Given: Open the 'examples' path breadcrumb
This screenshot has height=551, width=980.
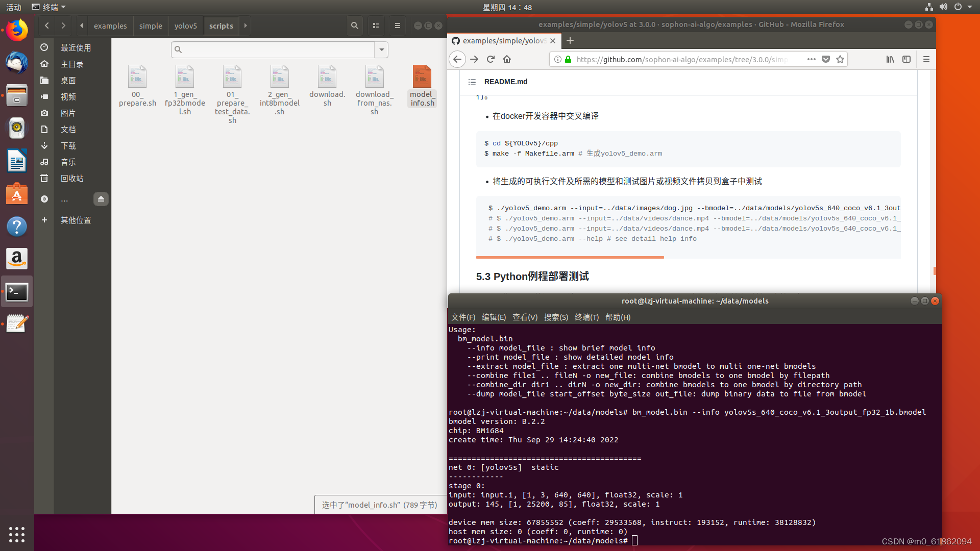Looking at the screenshot, I should coord(110,26).
